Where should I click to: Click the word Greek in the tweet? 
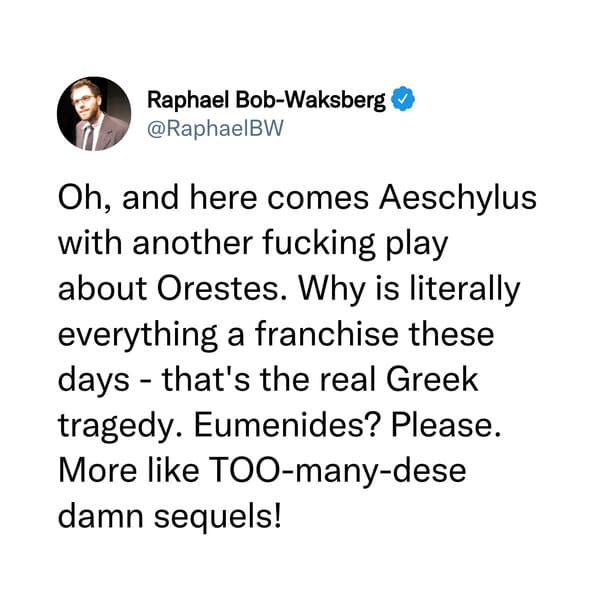click(x=432, y=379)
